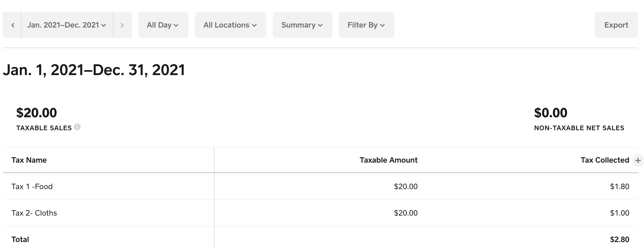Click the $20.00 taxable sales figure

point(36,113)
